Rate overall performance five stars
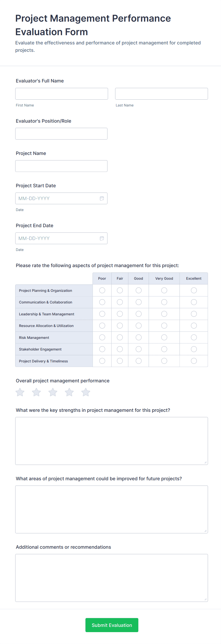Image resolution: width=221 pixels, height=644 pixels. (86, 392)
